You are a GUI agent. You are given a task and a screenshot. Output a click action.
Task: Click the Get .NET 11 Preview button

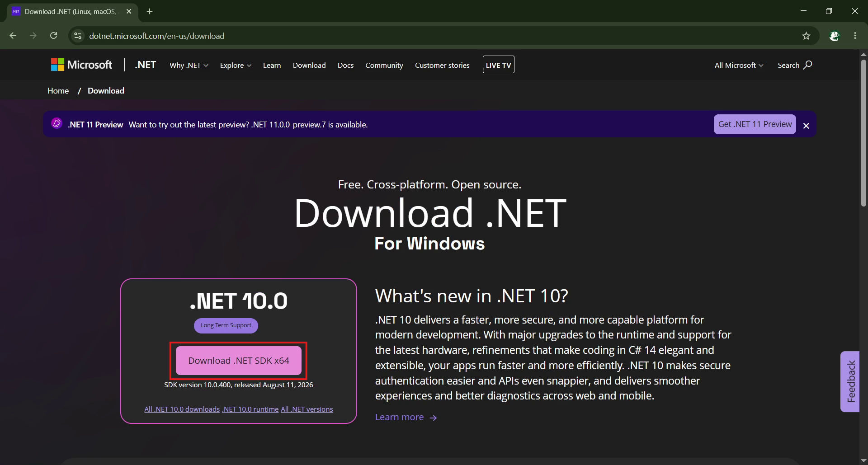tap(755, 124)
